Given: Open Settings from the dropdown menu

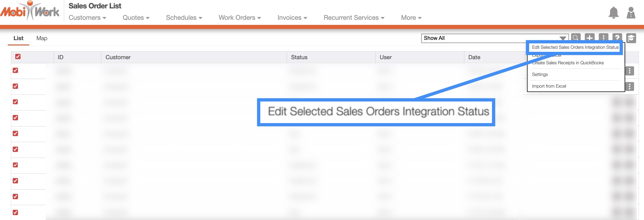Looking at the screenshot, I should coord(540,74).
